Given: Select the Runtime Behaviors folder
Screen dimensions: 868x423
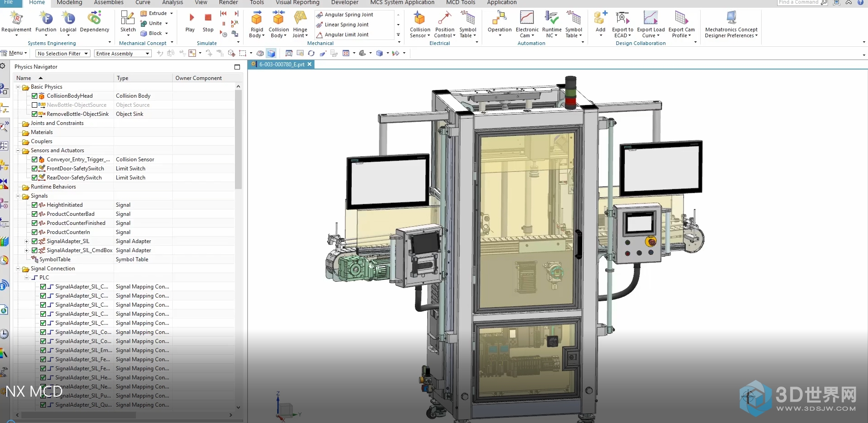Looking at the screenshot, I should click(x=53, y=187).
